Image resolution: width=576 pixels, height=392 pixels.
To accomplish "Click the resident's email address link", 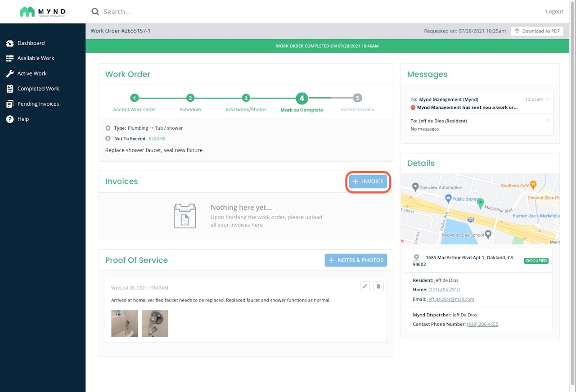I will coord(450,299).
